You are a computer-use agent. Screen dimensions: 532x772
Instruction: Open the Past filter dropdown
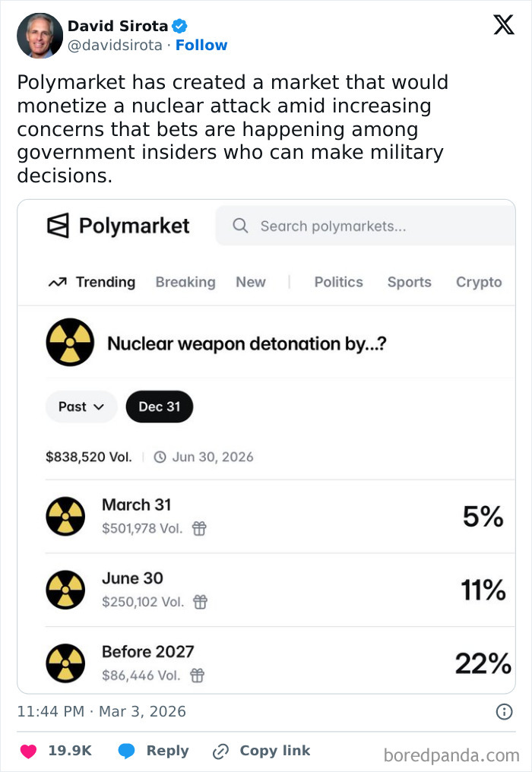click(x=81, y=407)
